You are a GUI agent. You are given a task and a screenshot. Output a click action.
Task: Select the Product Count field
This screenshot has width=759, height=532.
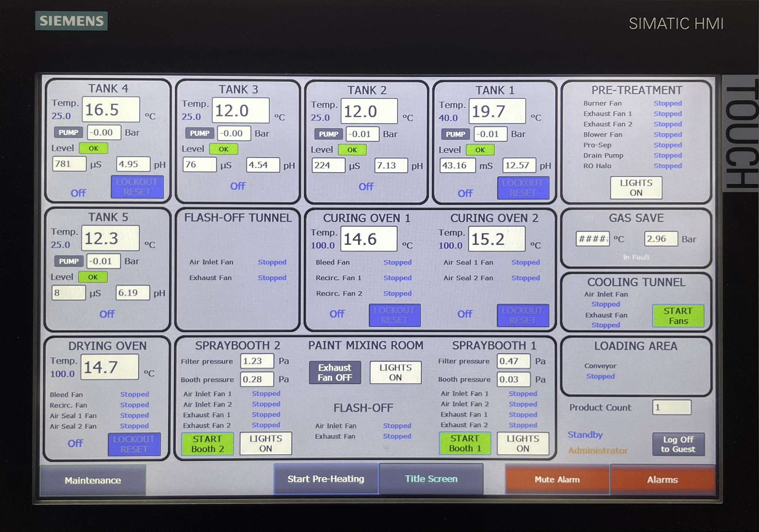[672, 407]
